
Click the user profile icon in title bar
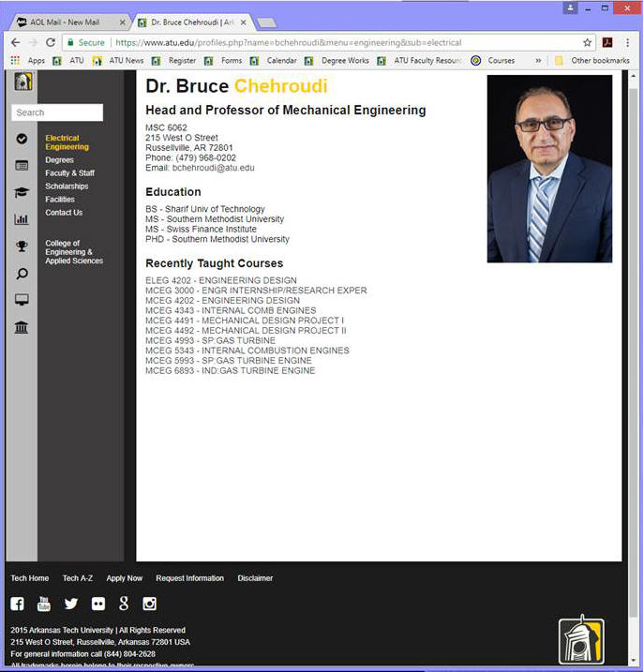click(x=570, y=8)
